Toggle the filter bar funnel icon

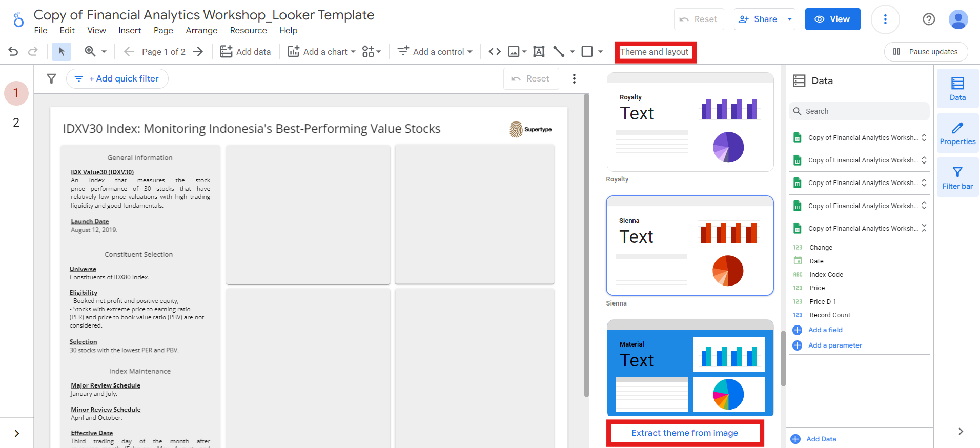coord(51,78)
